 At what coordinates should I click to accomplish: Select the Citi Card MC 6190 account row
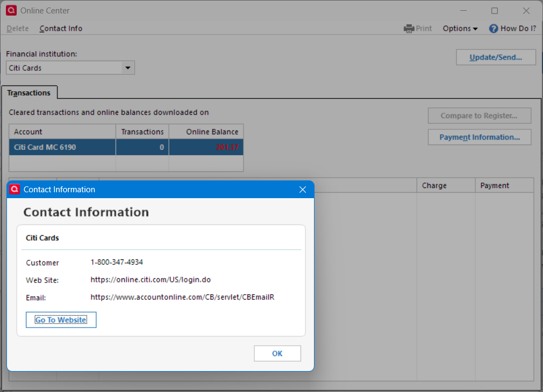[x=126, y=147]
